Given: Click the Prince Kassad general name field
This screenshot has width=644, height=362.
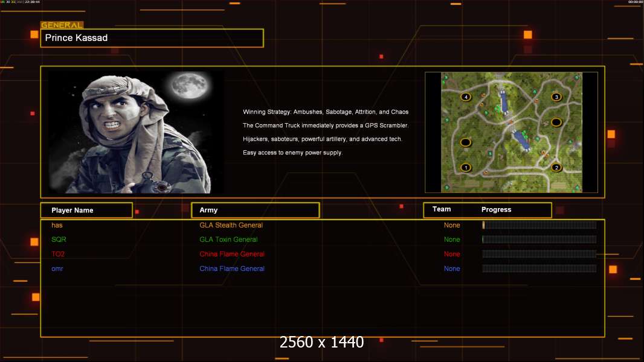Looking at the screenshot, I should [x=152, y=38].
